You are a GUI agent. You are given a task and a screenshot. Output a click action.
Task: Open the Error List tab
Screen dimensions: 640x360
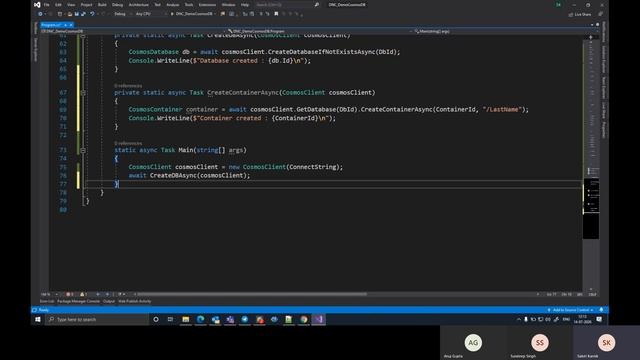point(47,301)
